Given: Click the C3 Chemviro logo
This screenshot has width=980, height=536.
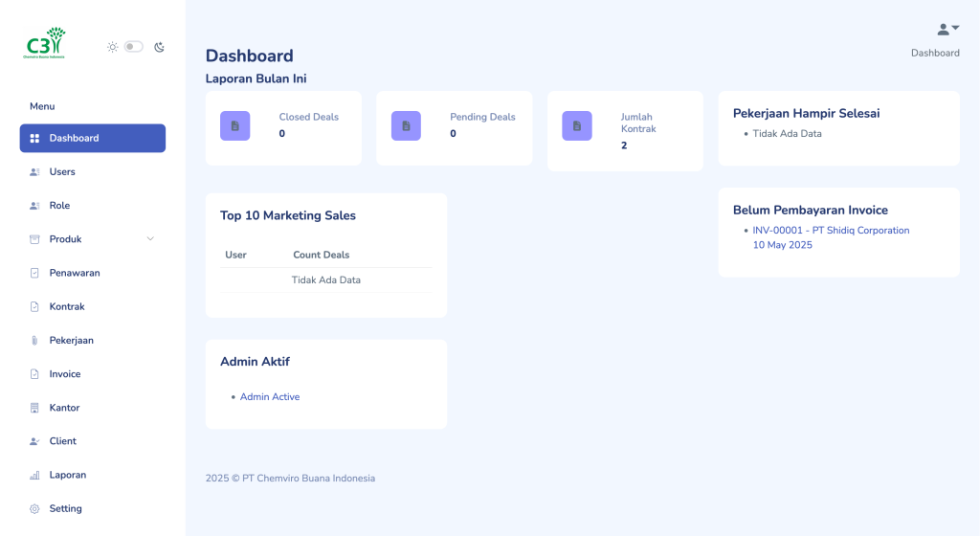Looking at the screenshot, I should click(45, 44).
